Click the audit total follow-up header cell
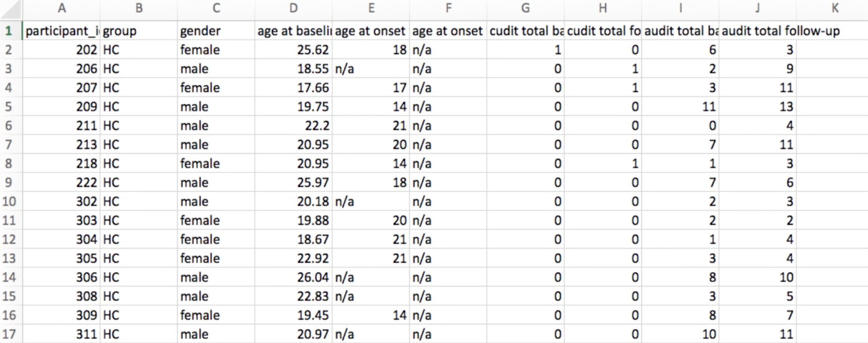The width and height of the screenshot is (868, 343). [x=757, y=31]
